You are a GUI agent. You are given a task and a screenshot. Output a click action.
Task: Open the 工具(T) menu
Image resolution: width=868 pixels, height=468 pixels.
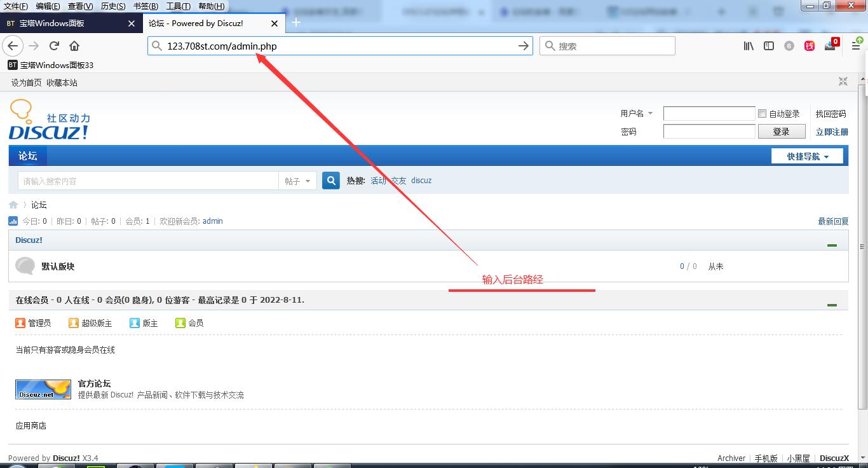click(179, 6)
